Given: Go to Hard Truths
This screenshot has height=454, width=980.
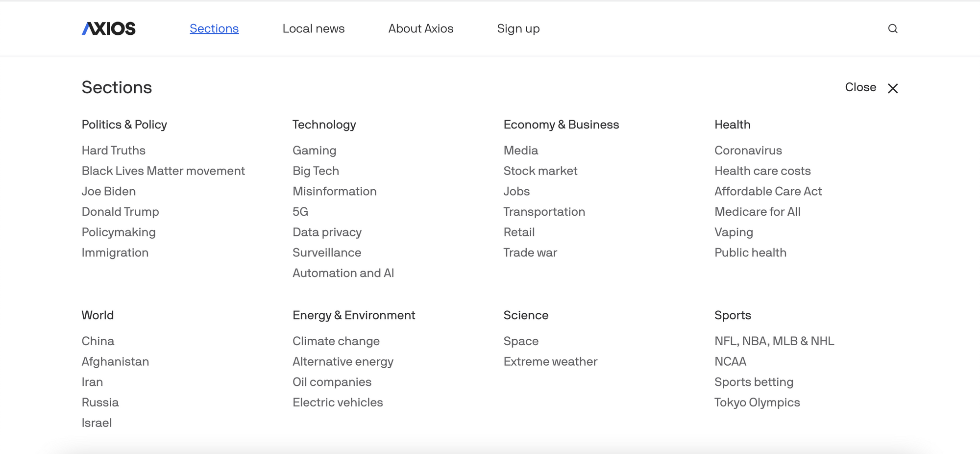Looking at the screenshot, I should coord(114,151).
